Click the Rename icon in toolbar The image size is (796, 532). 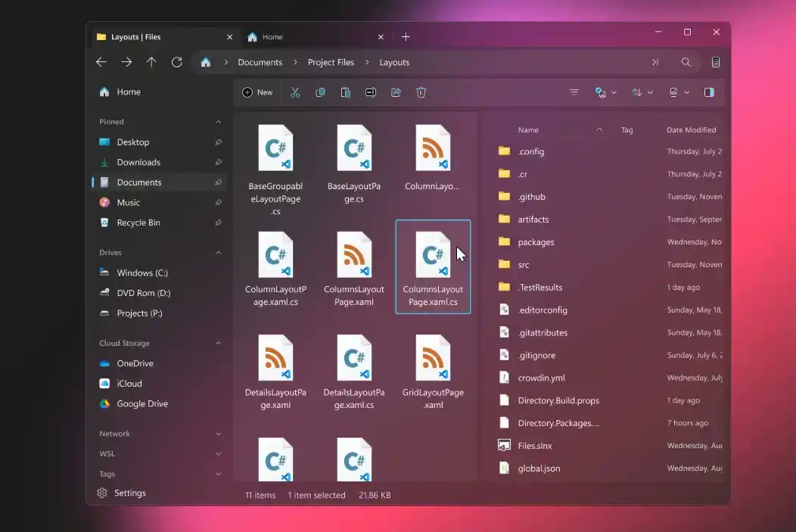click(371, 92)
